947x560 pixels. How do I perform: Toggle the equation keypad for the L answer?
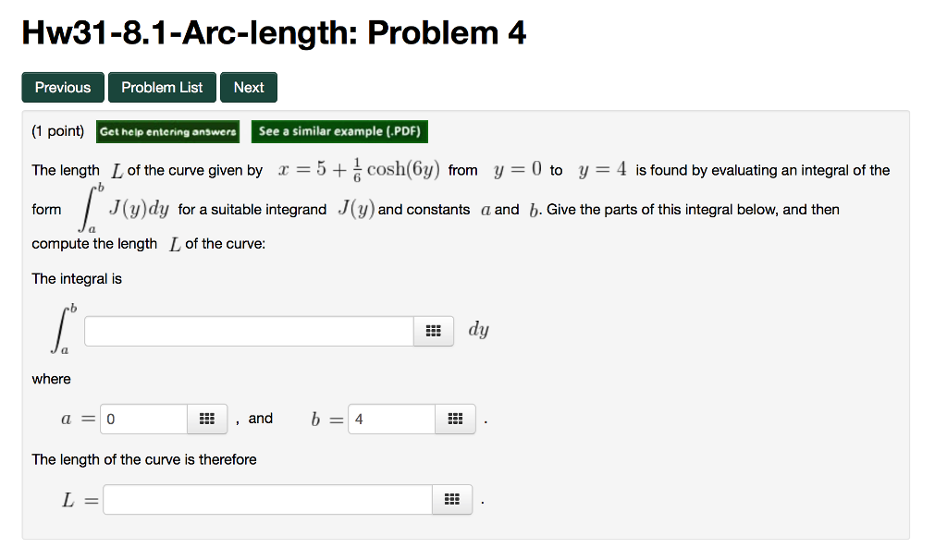(x=454, y=499)
